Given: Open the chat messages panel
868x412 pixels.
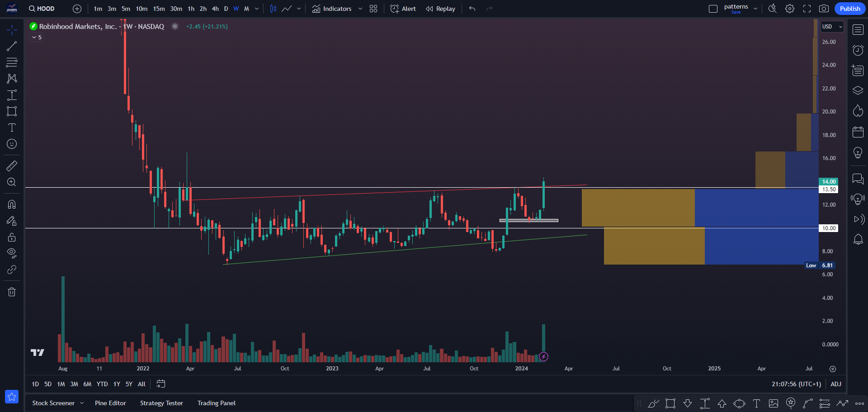Looking at the screenshot, I should click(858, 179).
